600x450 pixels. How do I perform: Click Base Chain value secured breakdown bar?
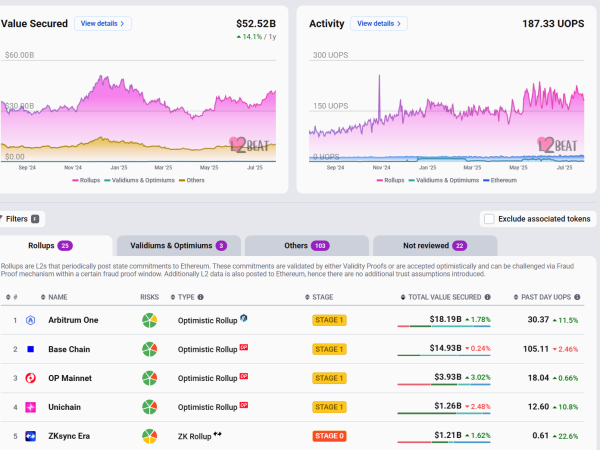pyautogui.click(x=444, y=355)
